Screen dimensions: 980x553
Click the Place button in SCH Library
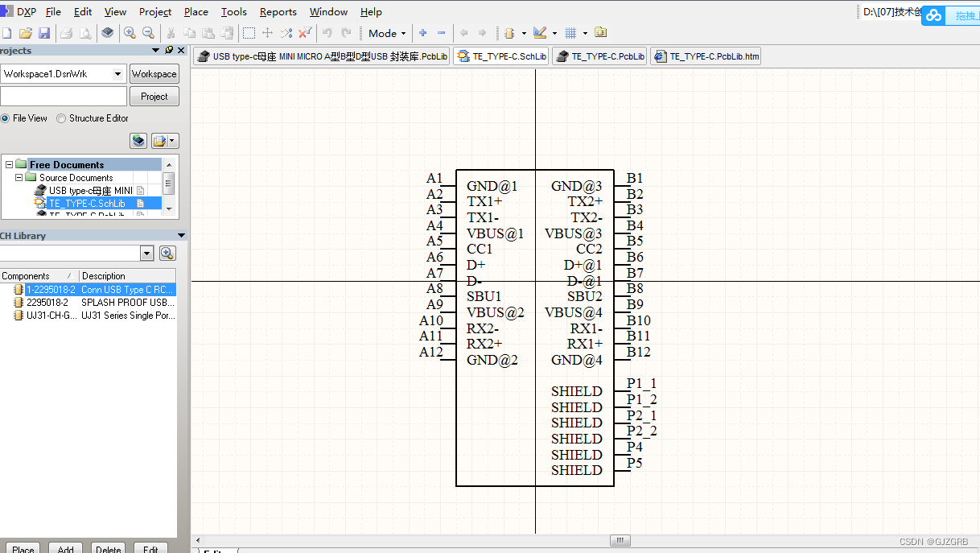point(22,548)
